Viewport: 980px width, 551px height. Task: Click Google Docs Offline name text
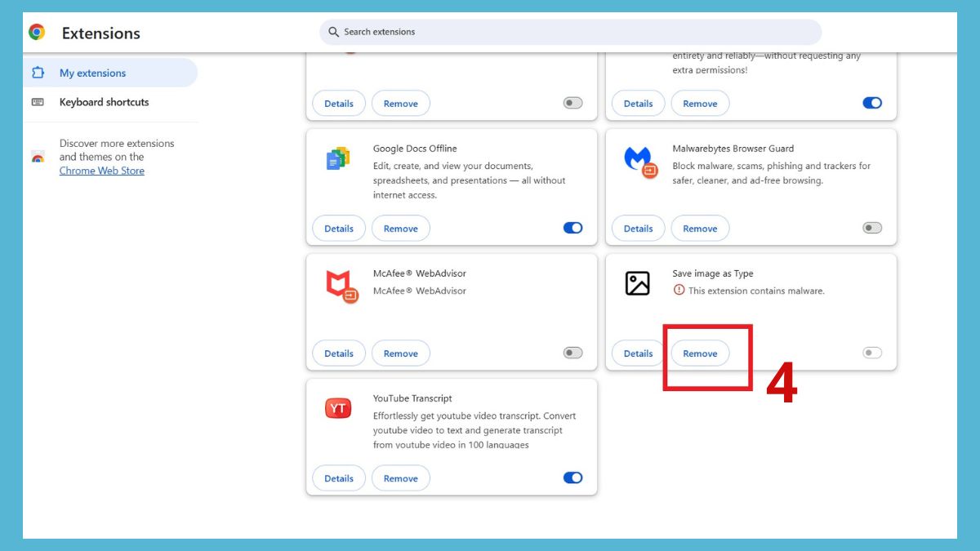415,149
